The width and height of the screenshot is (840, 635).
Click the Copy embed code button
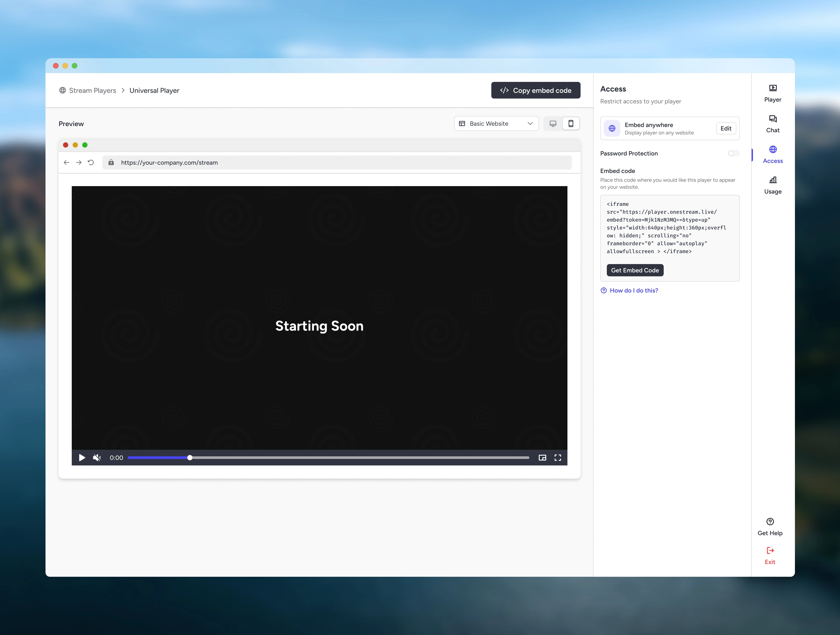(x=535, y=90)
